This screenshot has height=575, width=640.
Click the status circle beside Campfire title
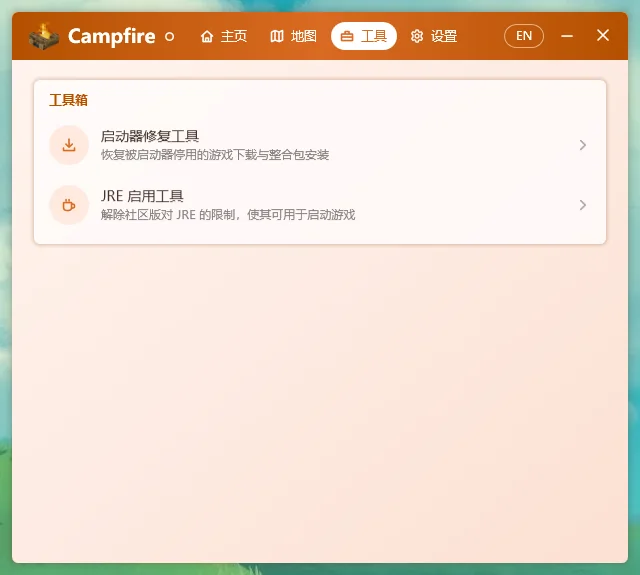coord(169,37)
